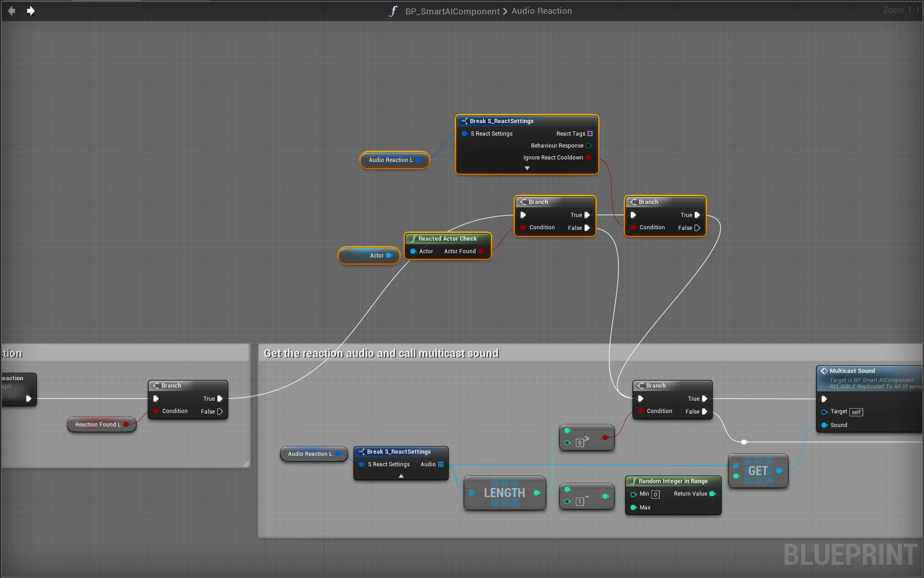Click the back navigation arrow
This screenshot has width=924, height=578.
[x=12, y=11]
